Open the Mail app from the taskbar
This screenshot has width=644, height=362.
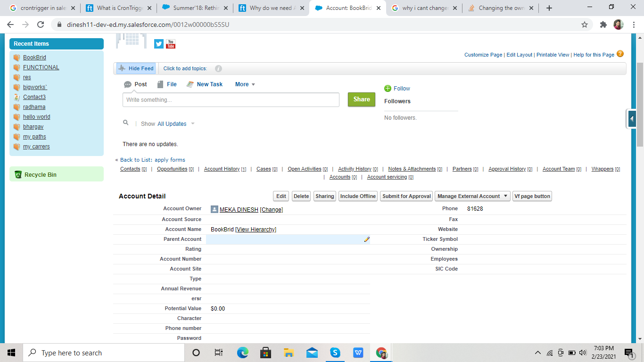[312, 353]
